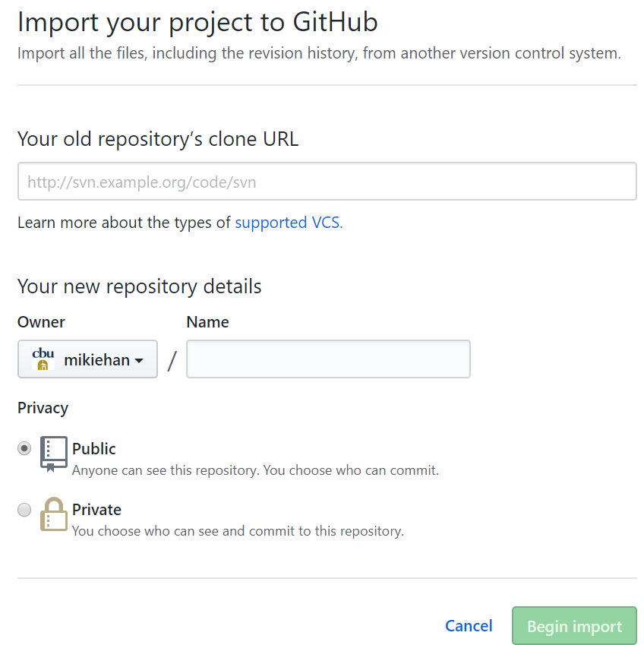Image resolution: width=644 pixels, height=645 pixels.
Task: Cancel the project import
Action: coord(469,625)
